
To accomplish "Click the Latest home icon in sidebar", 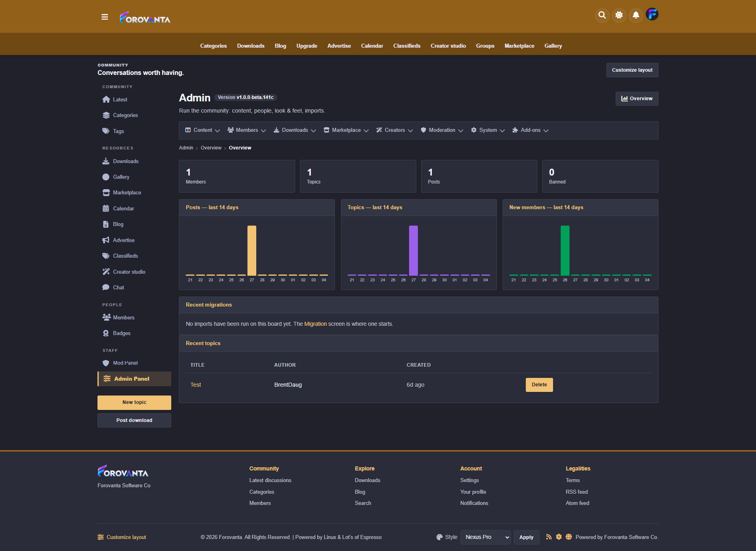I will (x=106, y=99).
